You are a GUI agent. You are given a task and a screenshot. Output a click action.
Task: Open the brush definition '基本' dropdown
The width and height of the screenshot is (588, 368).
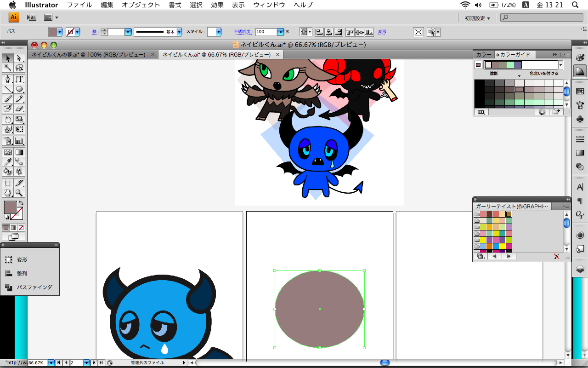click(179, 32)
